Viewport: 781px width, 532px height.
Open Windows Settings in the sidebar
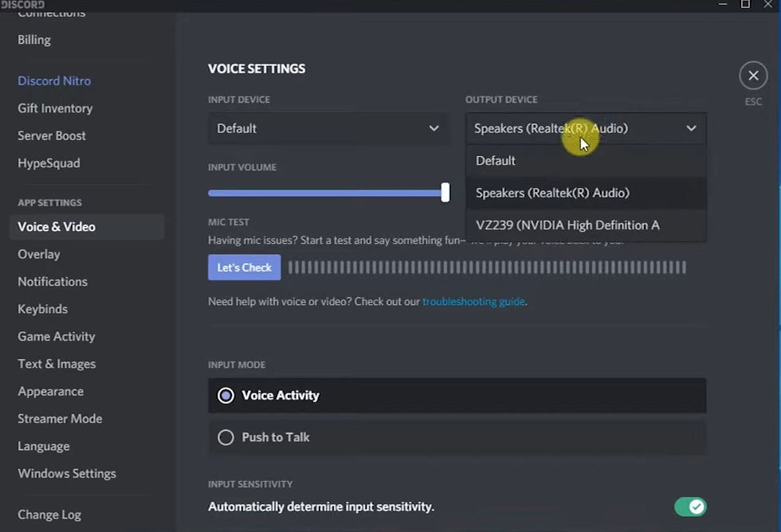click(x=67, y=473)
